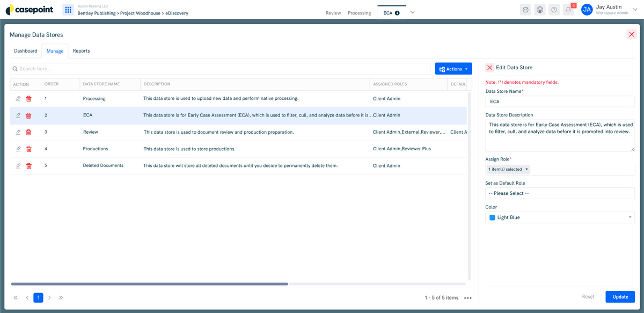Open the Assign Role selector
Image resolution: width=644 pixels, height=313 pixels.
click(x=507, y=169)
